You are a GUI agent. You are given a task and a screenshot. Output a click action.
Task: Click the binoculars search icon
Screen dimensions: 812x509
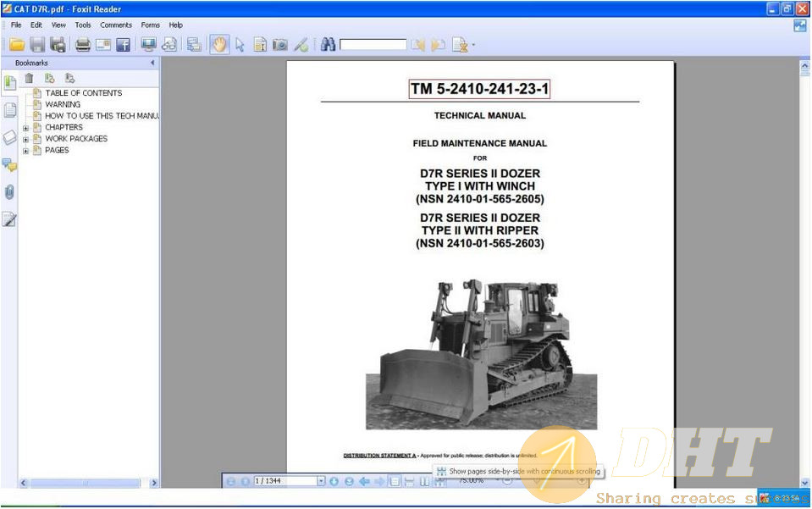328,45
